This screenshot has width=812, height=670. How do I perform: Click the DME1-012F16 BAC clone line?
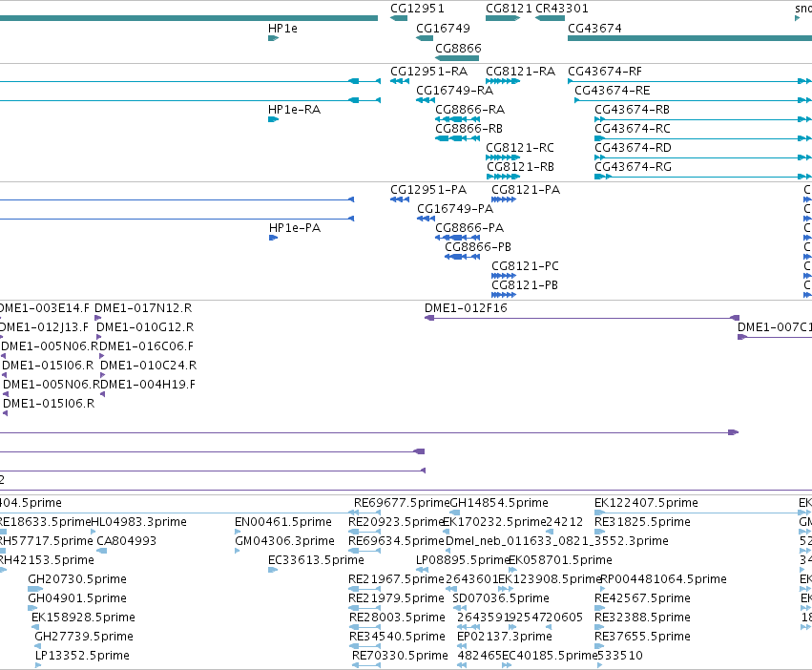point(582,318)
